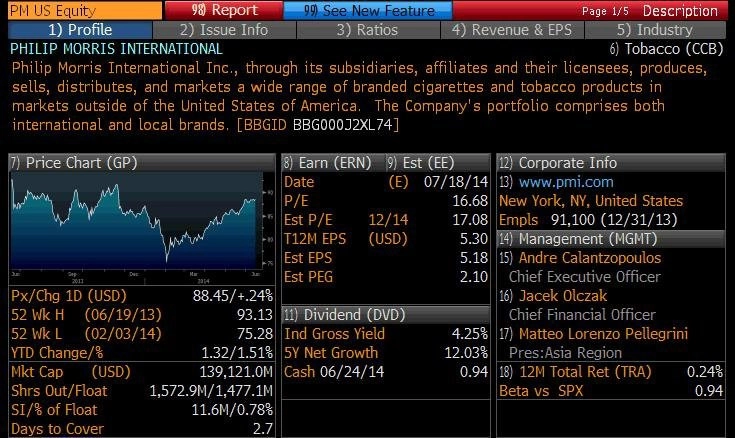
Task: Click the Est P/E value 17.08
Action: 470,220
